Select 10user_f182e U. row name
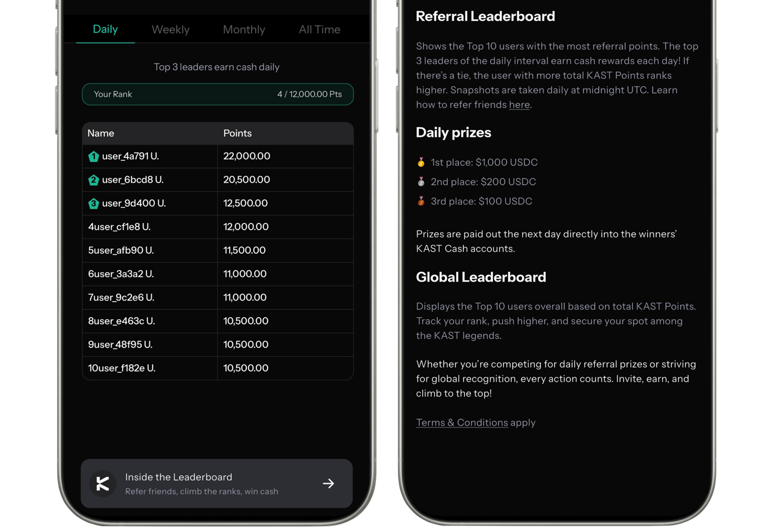The height and width of the screenshot is (532, 757). [x=122, y=368]
